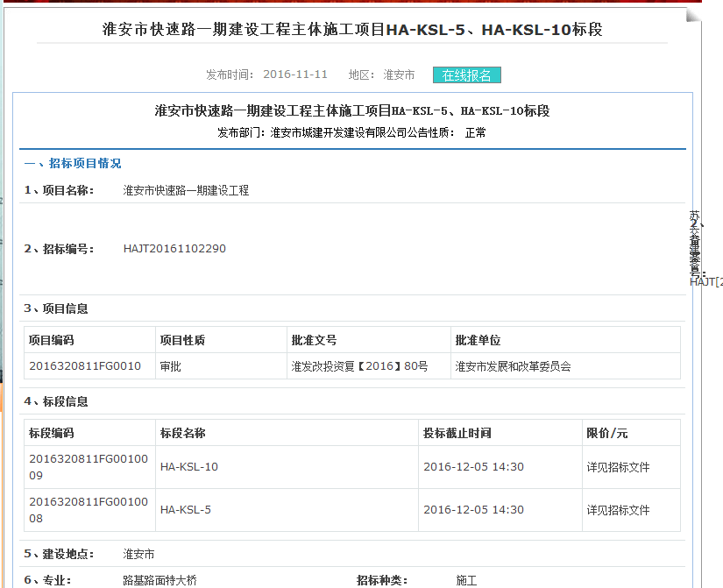
Task: Click the project name value 淮安市快速路一期建设工程
Action: point(186,190)
